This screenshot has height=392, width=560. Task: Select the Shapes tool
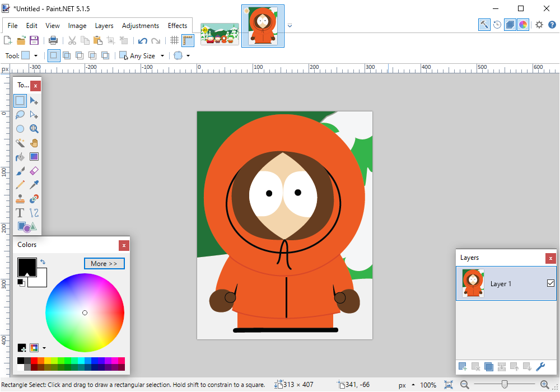pos(27,227)
